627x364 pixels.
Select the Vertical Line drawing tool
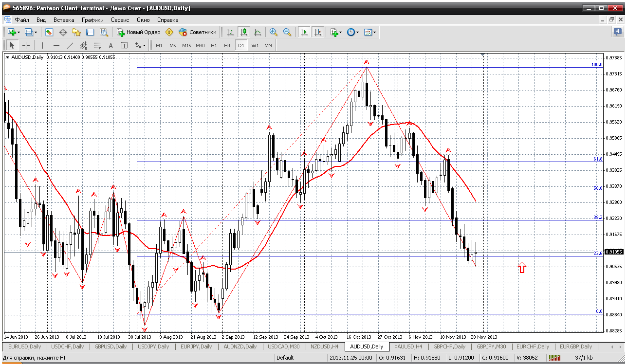(x=42, y=45)
